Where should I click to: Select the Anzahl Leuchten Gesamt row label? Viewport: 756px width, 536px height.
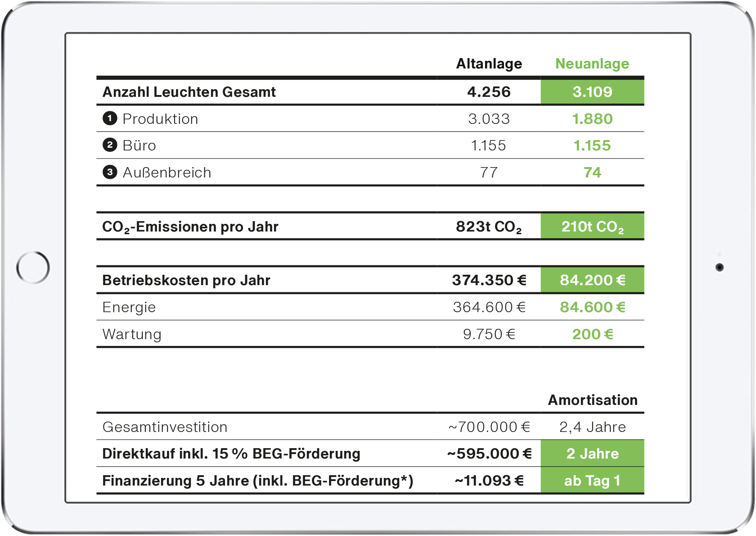pyautogui.click(x=189, y=92)
